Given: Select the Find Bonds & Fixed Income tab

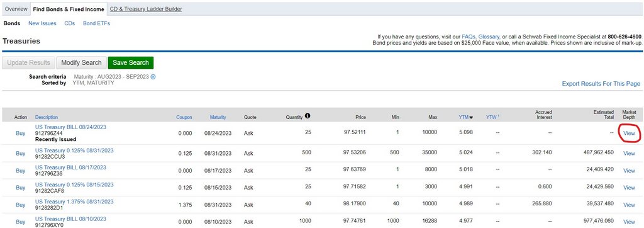Looking at the screenshot, I should [x=68, y=9].
